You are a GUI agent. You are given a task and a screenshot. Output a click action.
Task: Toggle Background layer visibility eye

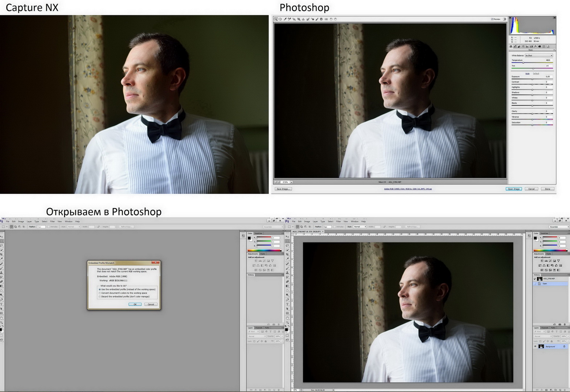(x=535, y=346)
